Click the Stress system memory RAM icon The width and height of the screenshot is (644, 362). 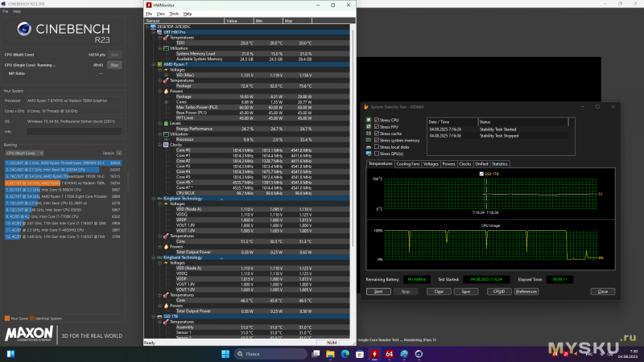pyautogui.click(x=369, y=140)
